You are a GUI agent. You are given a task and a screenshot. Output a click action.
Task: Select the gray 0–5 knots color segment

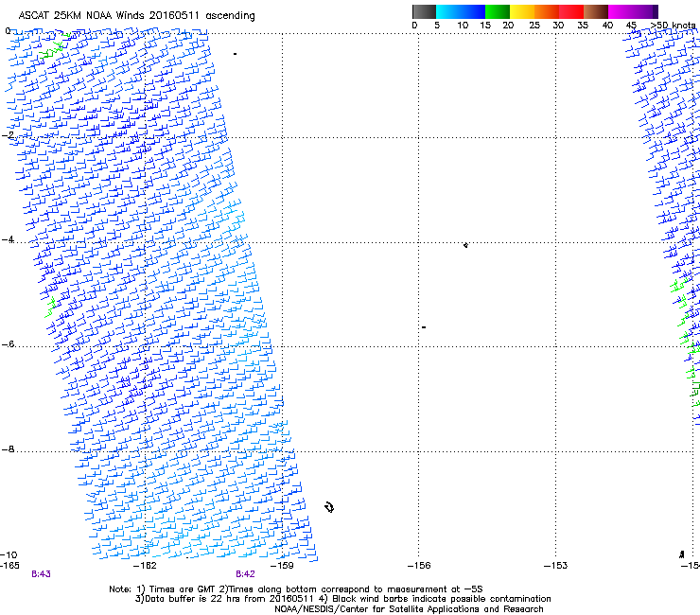pyautogui.click(x=424, y=11)
